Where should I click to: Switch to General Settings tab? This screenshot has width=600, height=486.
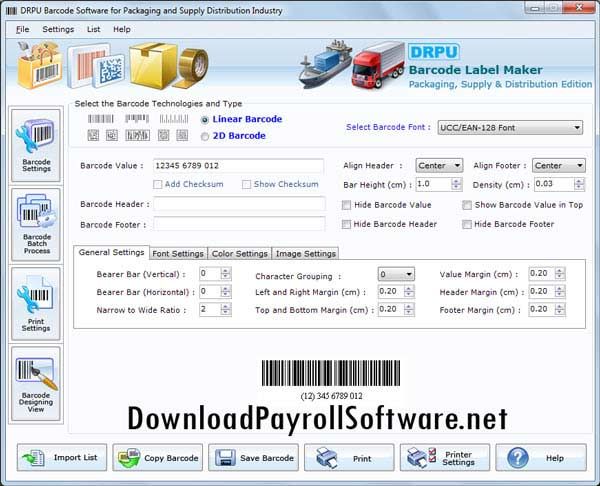(x=111, y=253)
